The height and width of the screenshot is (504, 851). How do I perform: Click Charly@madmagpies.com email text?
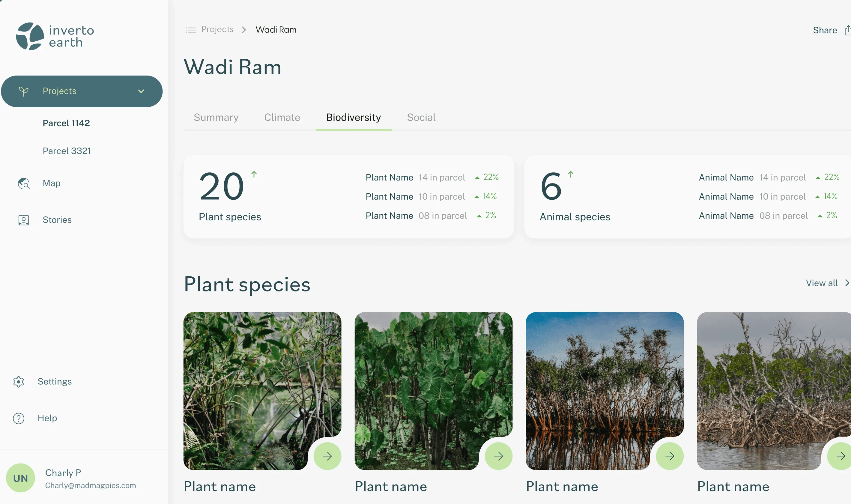pyautogui.click(x=91, y=486)
